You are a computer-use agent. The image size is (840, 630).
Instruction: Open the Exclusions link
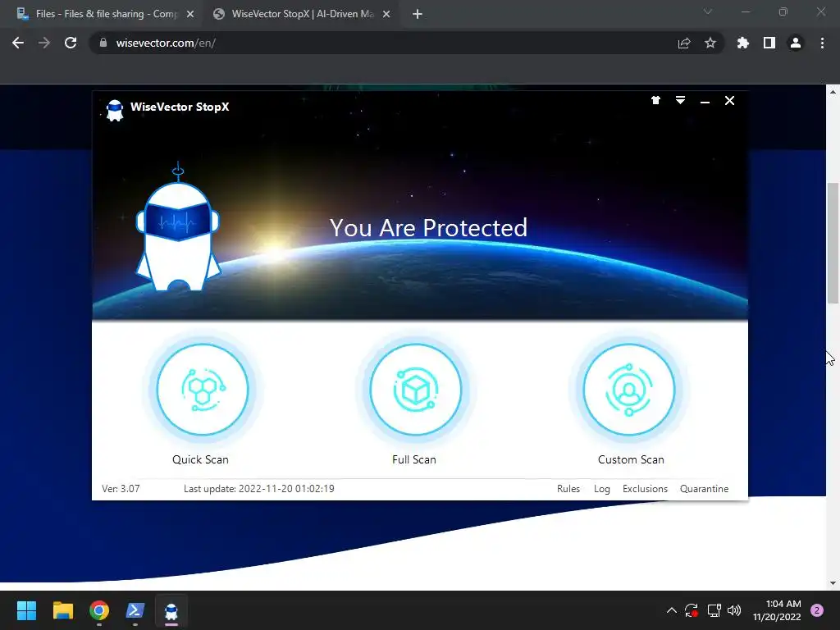645,489
